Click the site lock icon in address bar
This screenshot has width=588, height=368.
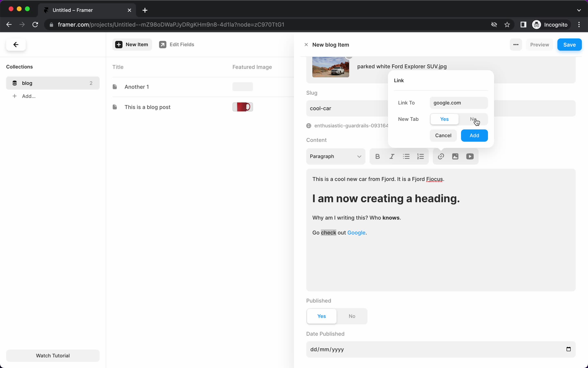pyautogui.click(x=51, y=25)
